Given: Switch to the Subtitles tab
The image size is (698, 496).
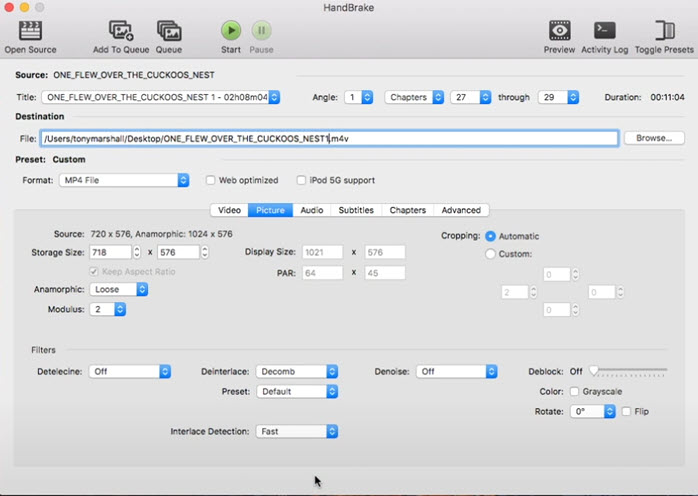Looking at the screenshot, I should point(356,210).
